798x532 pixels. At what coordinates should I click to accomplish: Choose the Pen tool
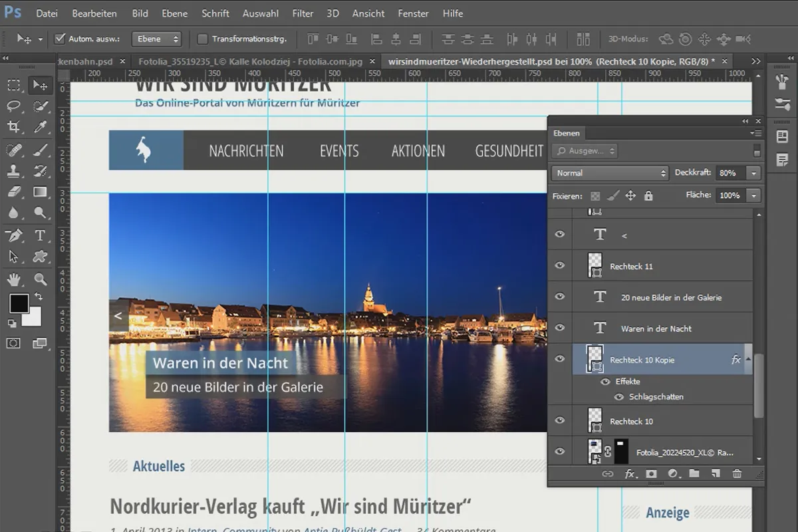pos(14,235)
